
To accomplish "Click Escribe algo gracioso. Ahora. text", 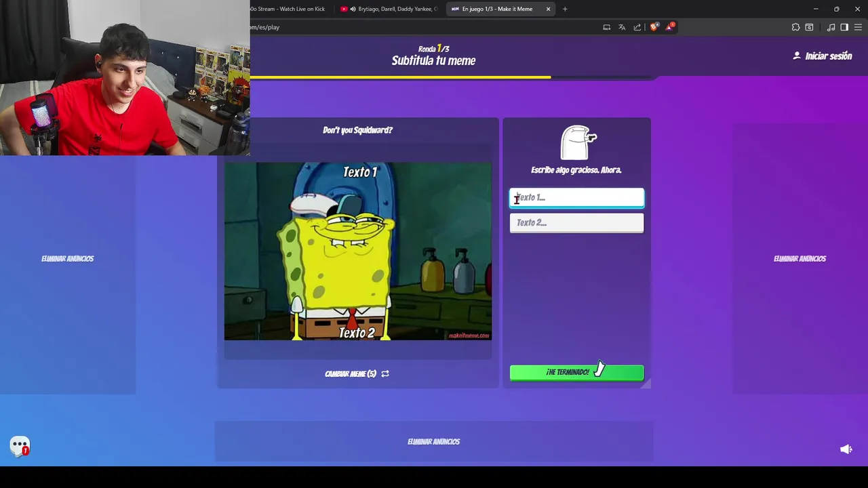I will pyautogui.click(x=576, y=170).
